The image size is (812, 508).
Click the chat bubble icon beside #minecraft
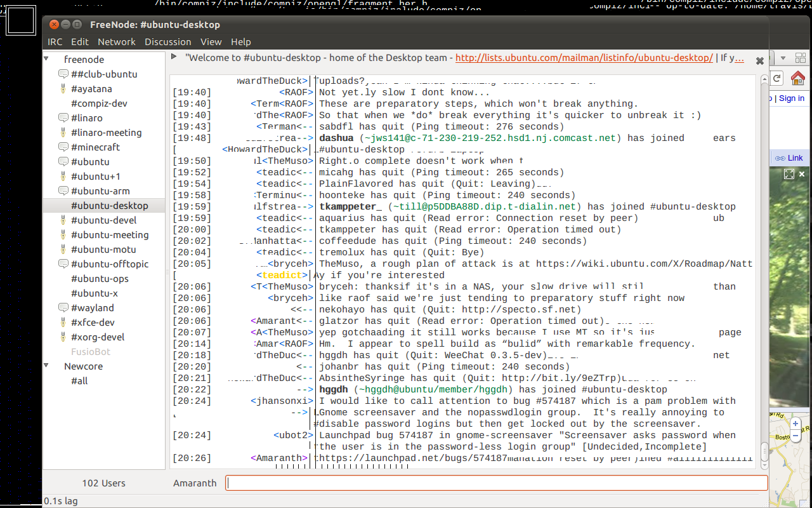[63, 147]
